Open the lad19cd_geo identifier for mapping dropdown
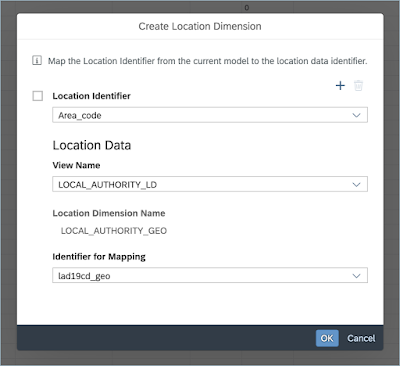Image resolution: width=400 pixels, height=366 pixels. [x=210, y=275]
